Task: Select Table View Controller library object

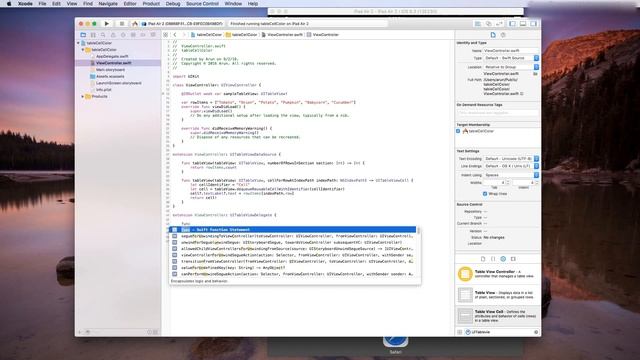Action: pyautogui.click(x=498, y=274)
